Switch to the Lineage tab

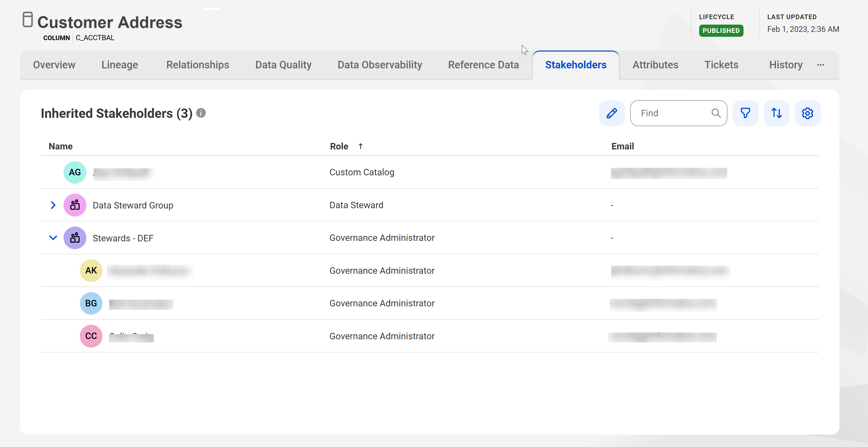tap(120, 65)
